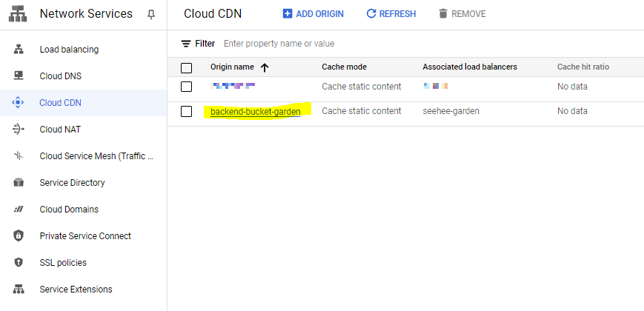Click the Cloud CDN page title
644x311 pixels.
pyautogui.click(x=213, y=14)
